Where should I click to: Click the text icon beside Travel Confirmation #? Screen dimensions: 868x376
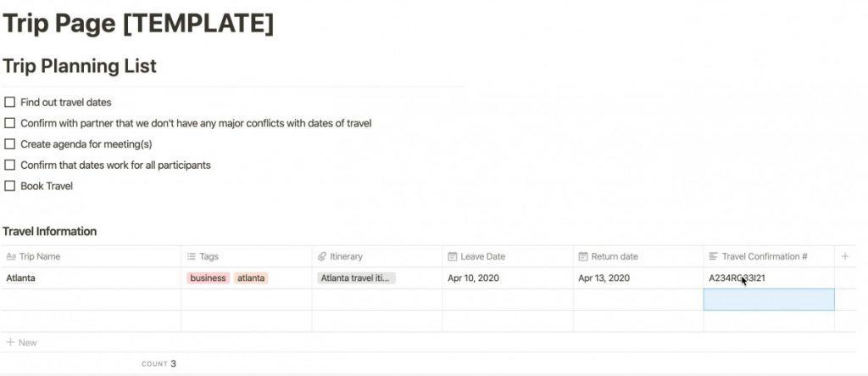pos(714,257)
